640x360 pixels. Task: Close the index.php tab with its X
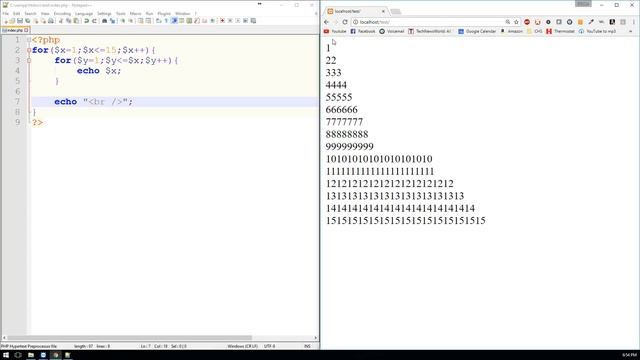click(x=27, y=30)
